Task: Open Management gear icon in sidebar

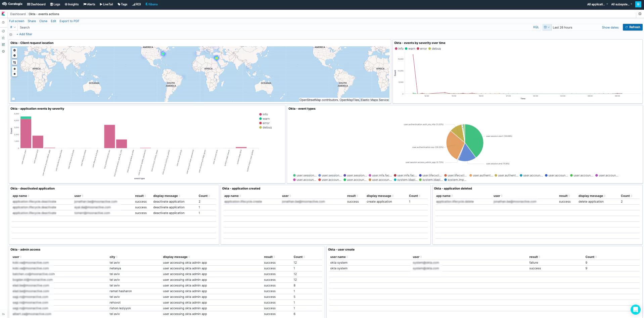Action: coord(3,51)
